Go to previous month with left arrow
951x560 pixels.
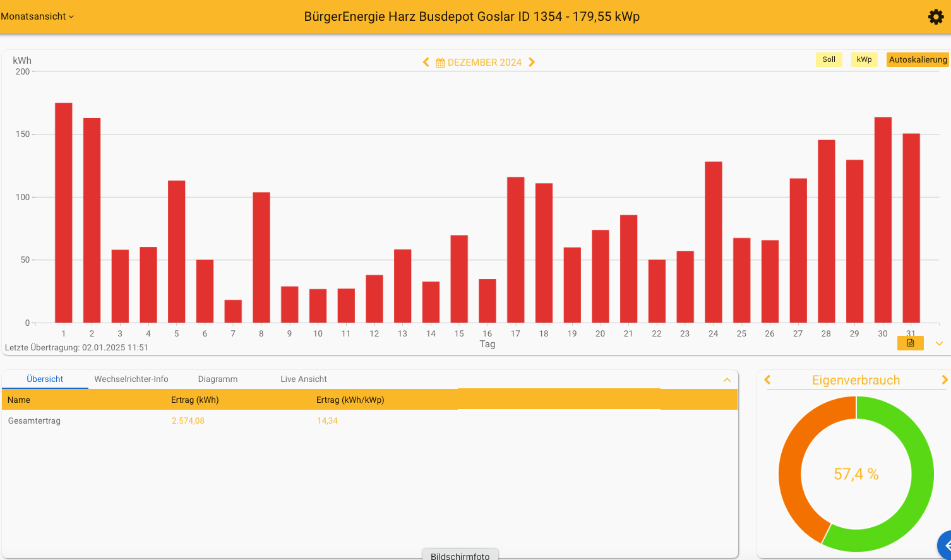pos(426,62)
